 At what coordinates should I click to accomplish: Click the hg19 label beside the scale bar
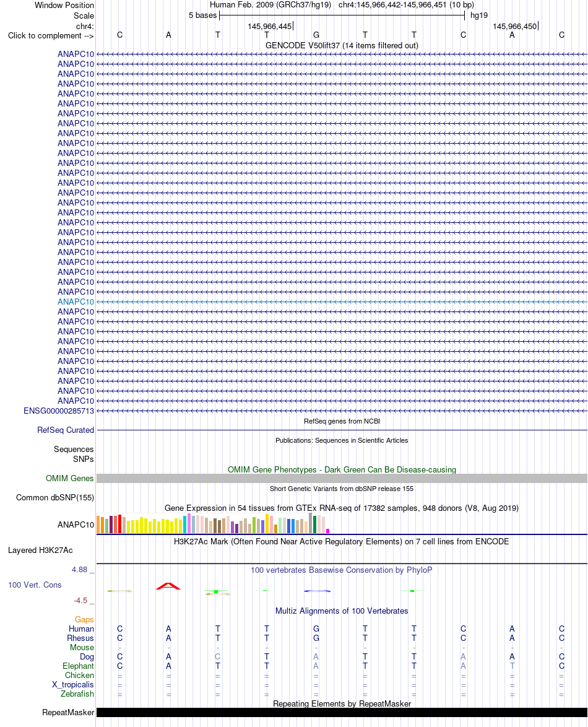pos(478,15)
